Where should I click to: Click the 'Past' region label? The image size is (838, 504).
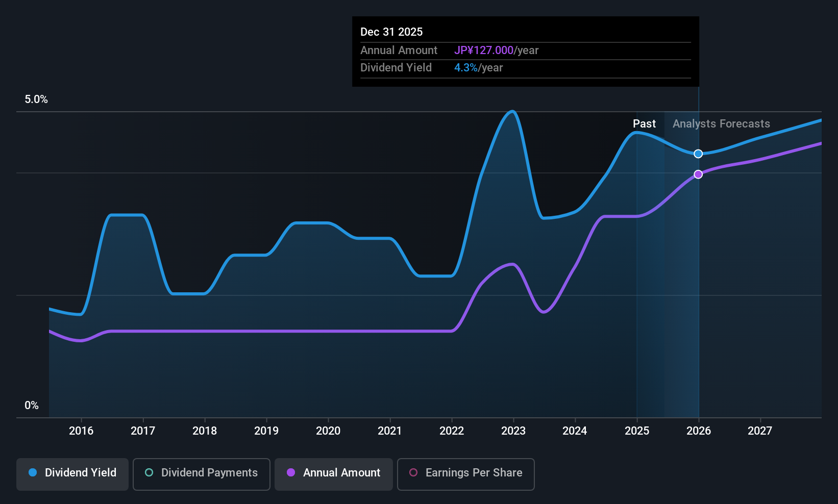tap(644, 123)
